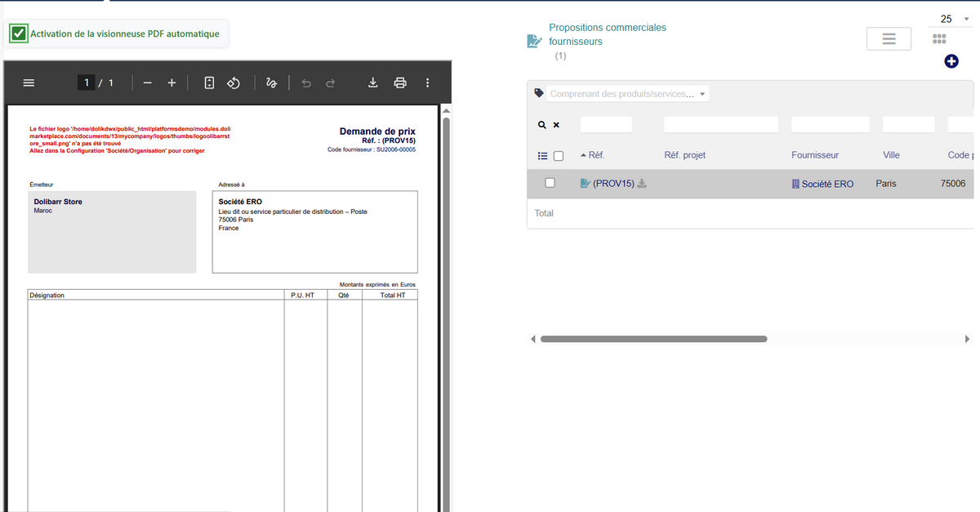Select the PDF draw annotation tool
Screen dimensions: 980x512
272,82
